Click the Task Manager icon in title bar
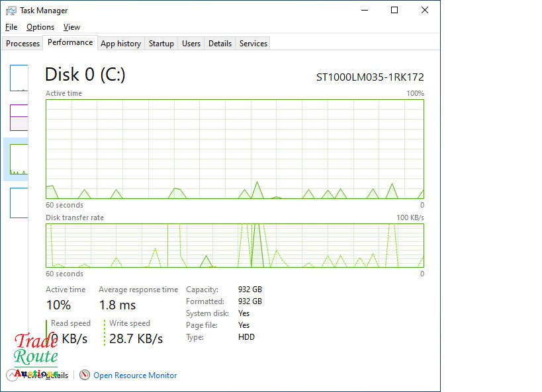 [x=11, y=11]
